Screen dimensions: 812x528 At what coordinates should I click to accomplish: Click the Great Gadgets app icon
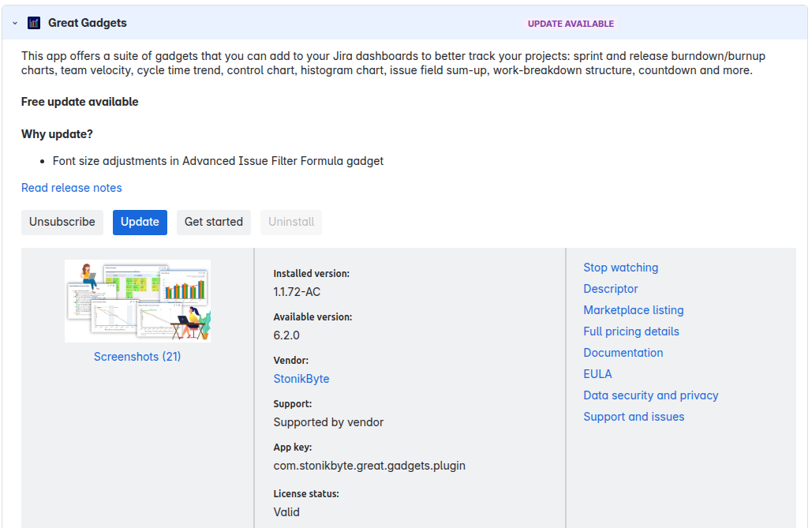(x=34, y=23)
